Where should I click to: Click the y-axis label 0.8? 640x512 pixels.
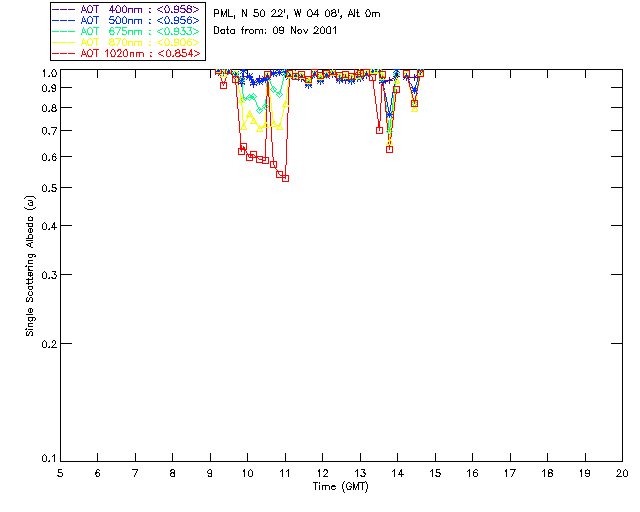49,108
